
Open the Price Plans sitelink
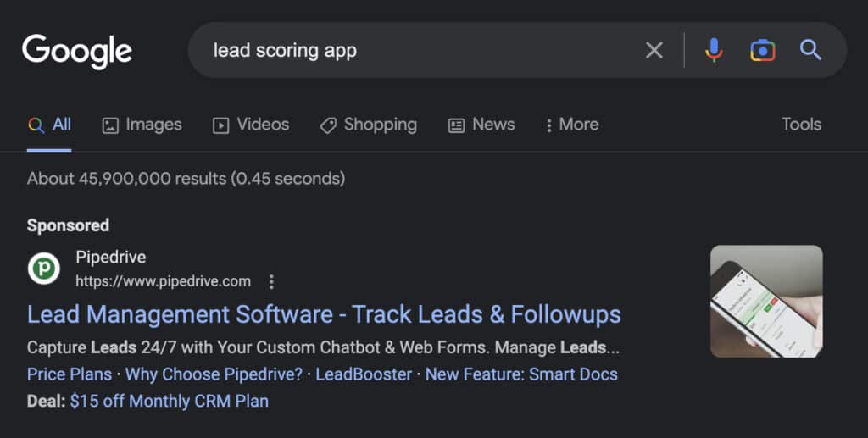click(x=70, y=374)
